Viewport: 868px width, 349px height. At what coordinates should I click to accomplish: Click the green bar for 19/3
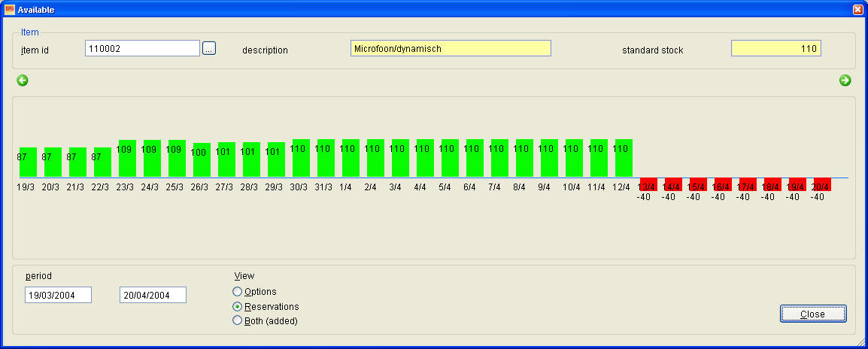coord(28,162)
